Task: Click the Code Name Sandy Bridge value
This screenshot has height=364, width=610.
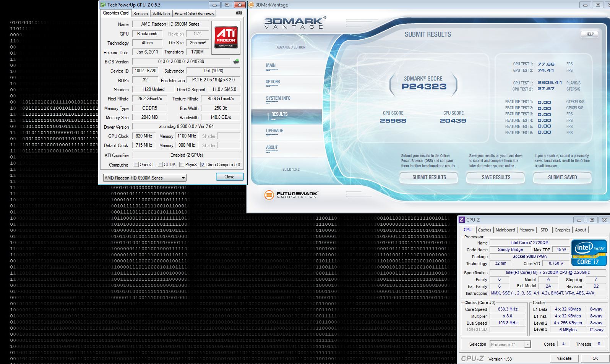Action: pos(510,250)
